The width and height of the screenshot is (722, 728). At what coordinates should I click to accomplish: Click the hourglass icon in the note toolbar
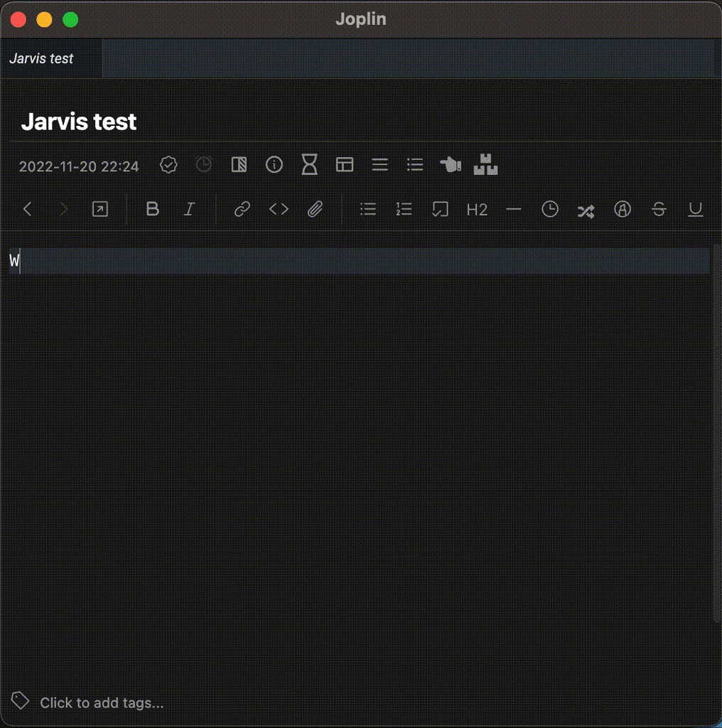click(308, 164)
